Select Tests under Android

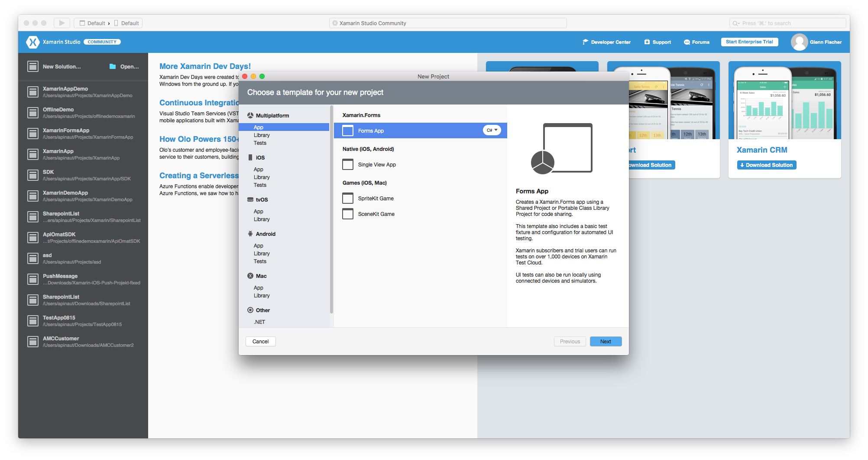(x=260, y=261)
